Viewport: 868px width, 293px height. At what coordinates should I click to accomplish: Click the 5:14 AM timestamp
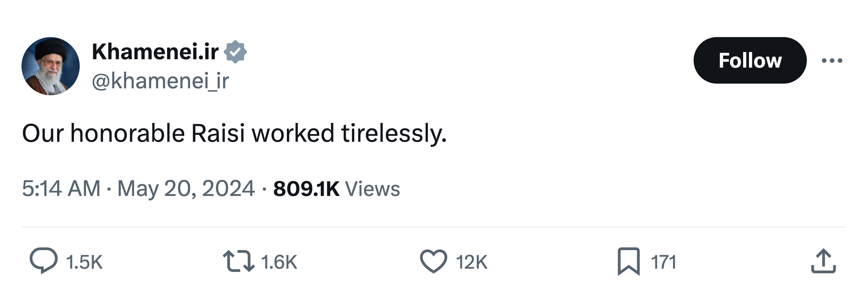(x=61, y=189)
